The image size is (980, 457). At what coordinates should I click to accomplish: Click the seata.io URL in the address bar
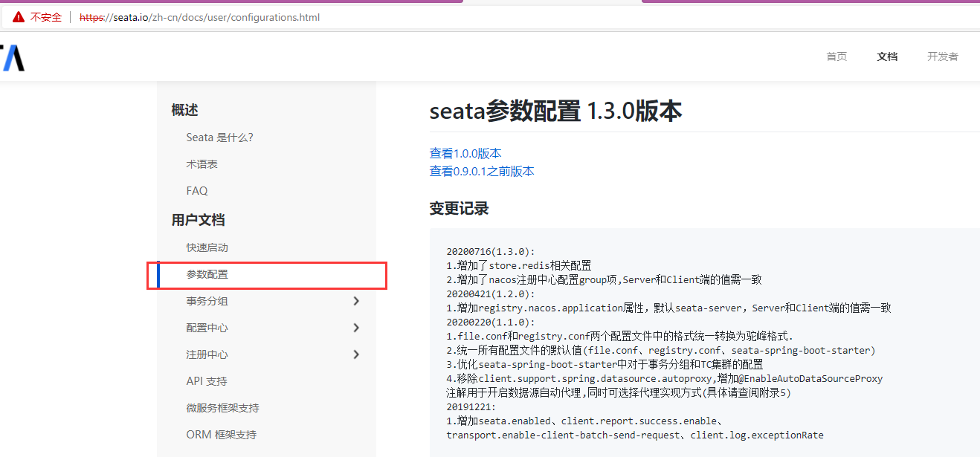pos(199,17)
